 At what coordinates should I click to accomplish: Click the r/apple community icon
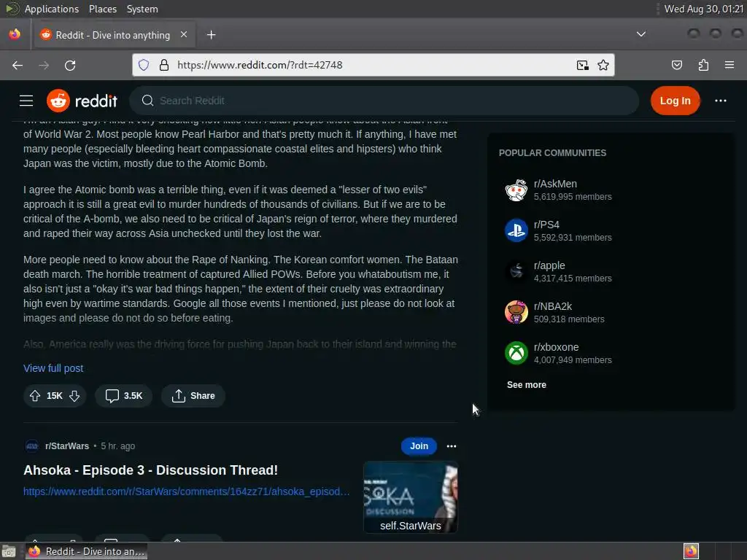(516, 271)
